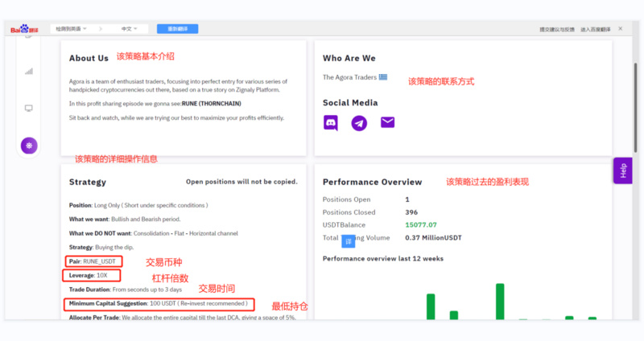Click the 提交建议与反馈 feedback link
The image size is (644, 341).
(x=557, y=30)
